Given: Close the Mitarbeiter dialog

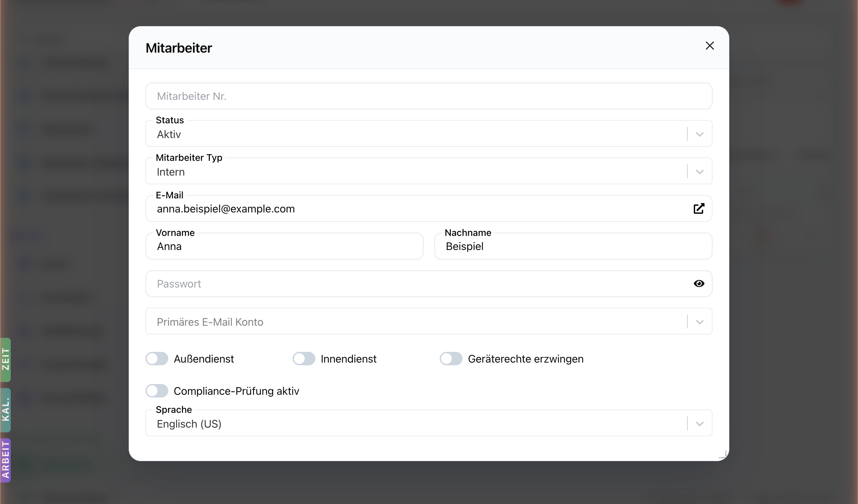Looking at the screenshot, I should [x=710, y=46].
